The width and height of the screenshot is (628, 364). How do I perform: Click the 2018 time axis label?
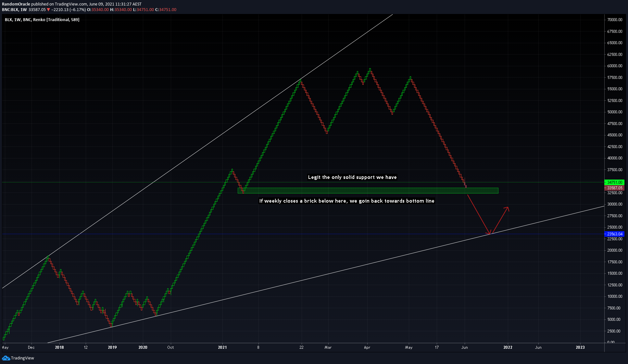[x=59, y=347]
